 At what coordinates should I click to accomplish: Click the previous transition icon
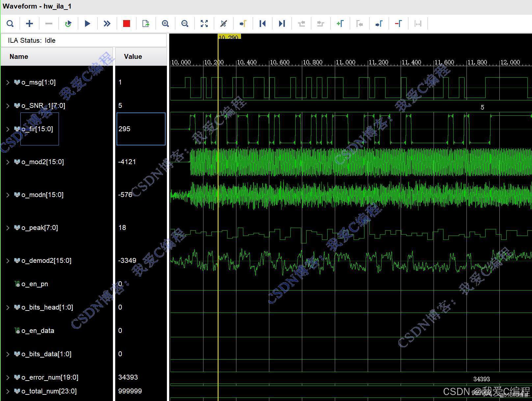click(x=301, y=24)
